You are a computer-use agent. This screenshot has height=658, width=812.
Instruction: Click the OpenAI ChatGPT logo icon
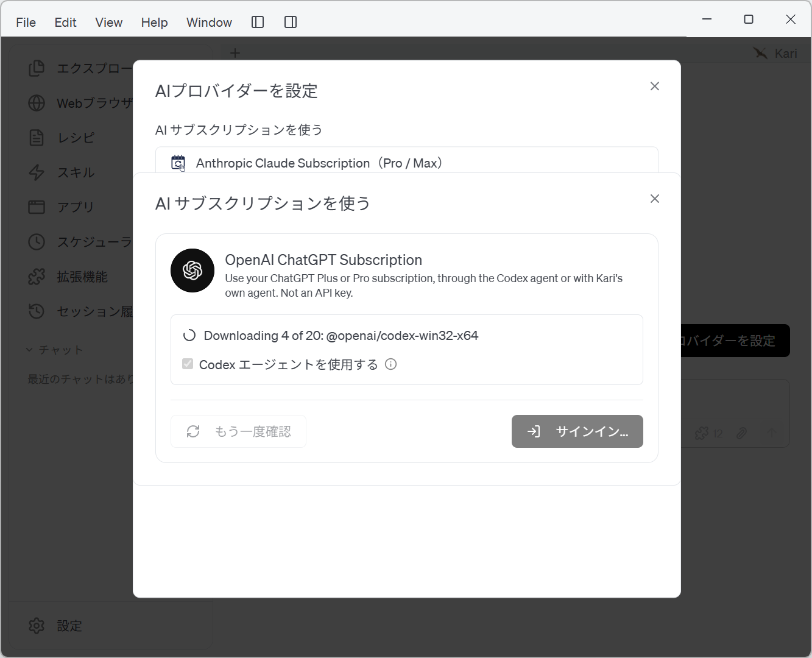192,271
